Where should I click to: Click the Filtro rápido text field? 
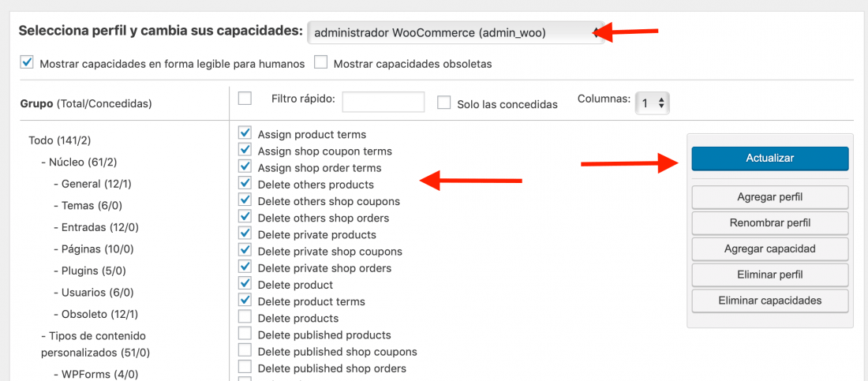click(383, 103)
